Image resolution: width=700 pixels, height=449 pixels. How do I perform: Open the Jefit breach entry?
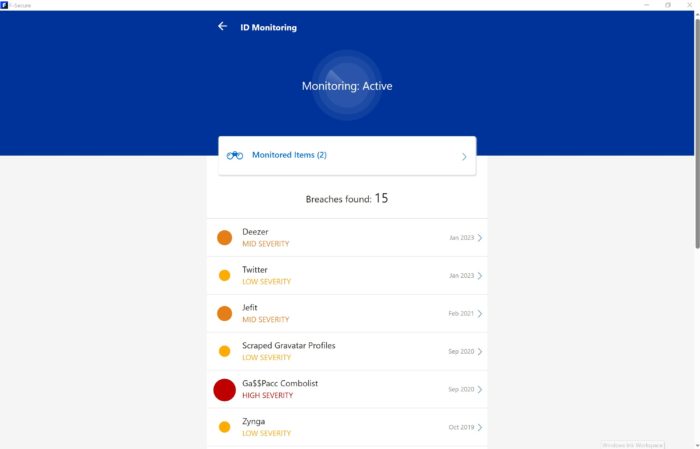coord(347,313)
